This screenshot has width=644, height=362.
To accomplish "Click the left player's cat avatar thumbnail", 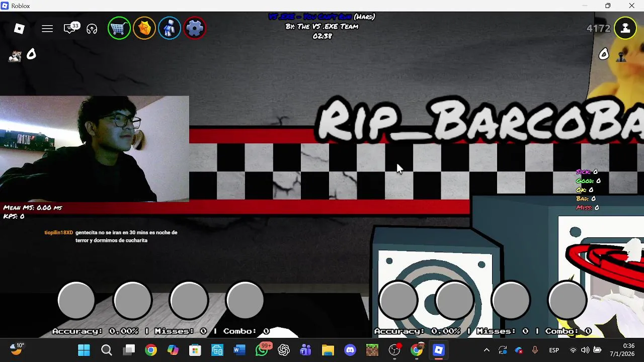I will tap(15, 55).
